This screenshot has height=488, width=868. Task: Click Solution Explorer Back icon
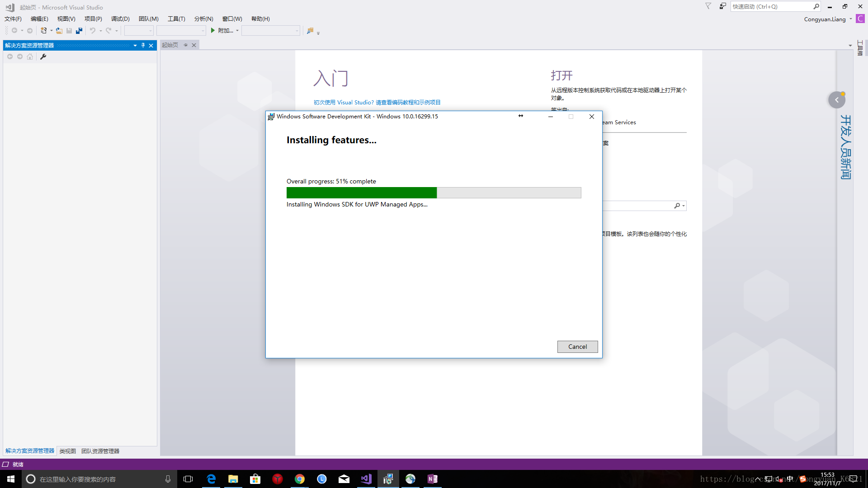coord(10,56)
